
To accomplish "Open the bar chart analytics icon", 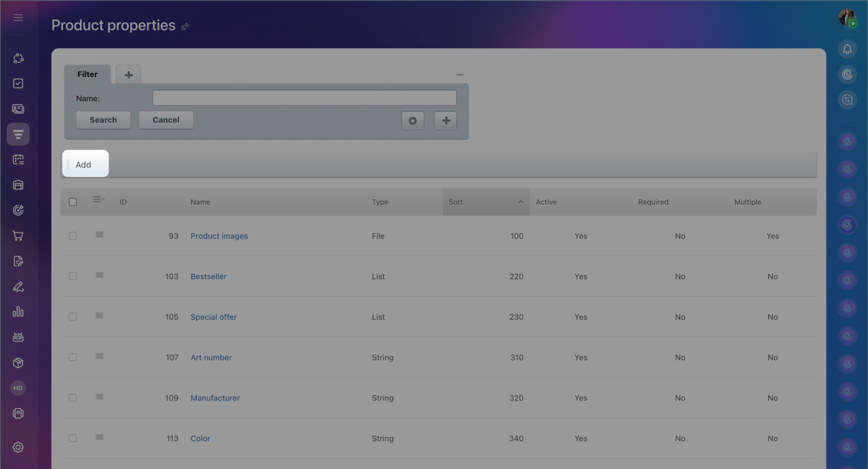I will pyautogui.click(x=18, y=312).
